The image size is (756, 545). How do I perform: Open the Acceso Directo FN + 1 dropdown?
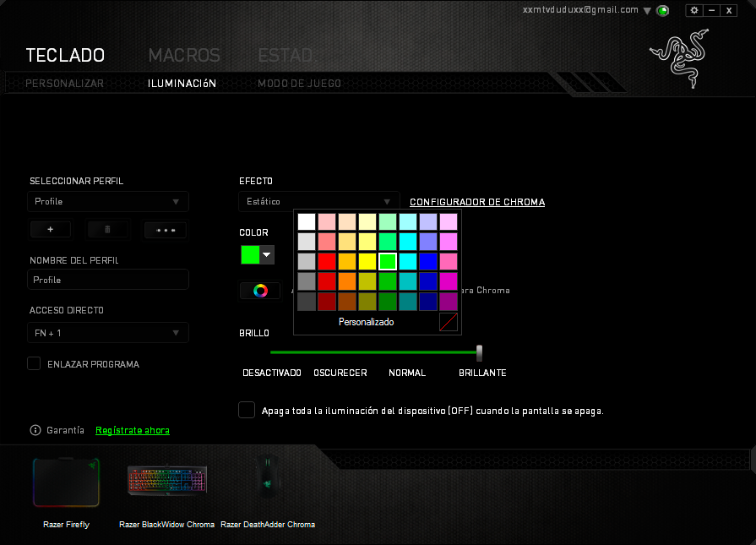pyautogui.click(x=108, y=333)
